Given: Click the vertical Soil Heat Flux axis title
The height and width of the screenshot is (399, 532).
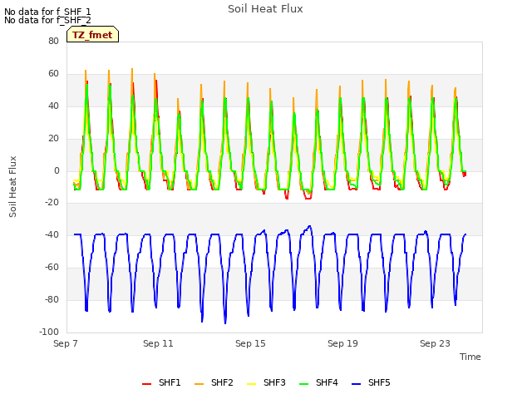Looking at the screenshot, I should (12, 186).
